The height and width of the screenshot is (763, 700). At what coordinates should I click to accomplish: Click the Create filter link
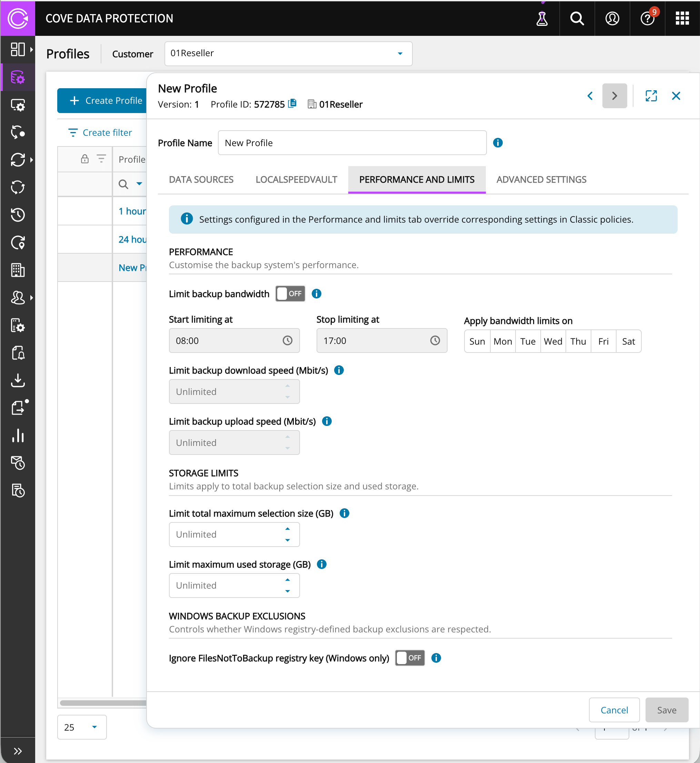click(x=100, y=133)
